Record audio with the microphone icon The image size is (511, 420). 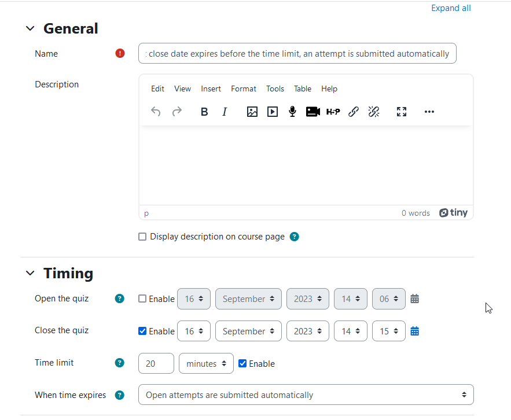[x=293, y=112]
